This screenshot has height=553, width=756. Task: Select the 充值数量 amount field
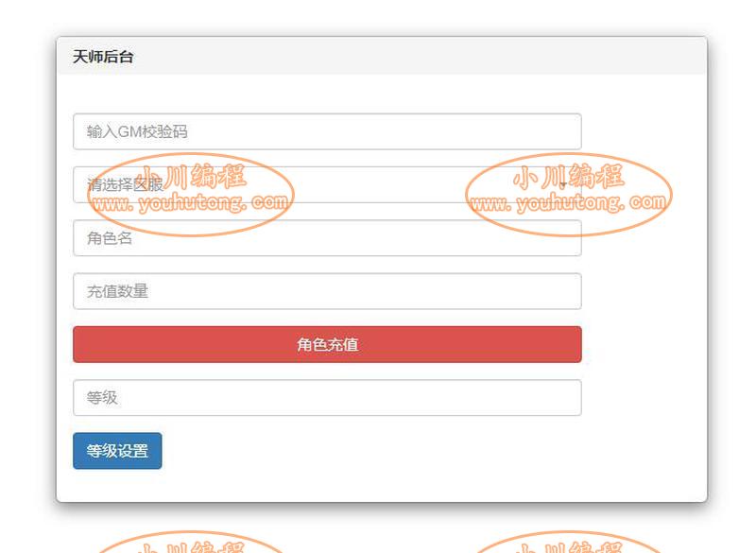[x=327, y=291]
